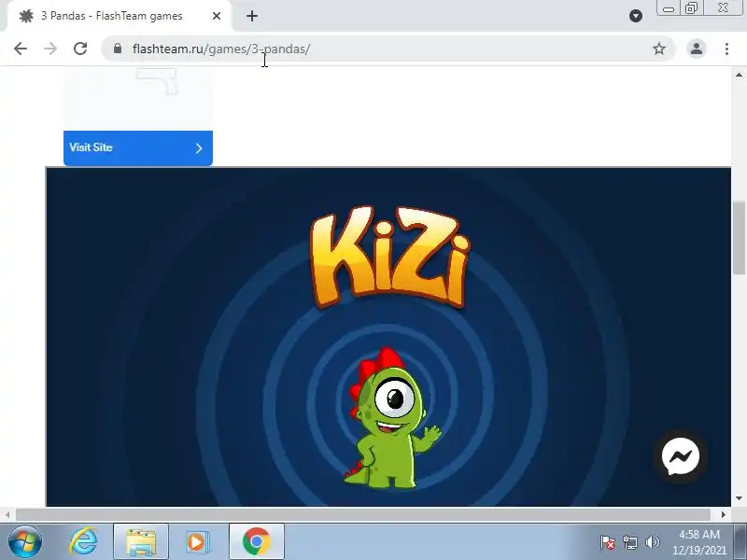Click the round dropdown icon above the toolbar

pos(636,16)
